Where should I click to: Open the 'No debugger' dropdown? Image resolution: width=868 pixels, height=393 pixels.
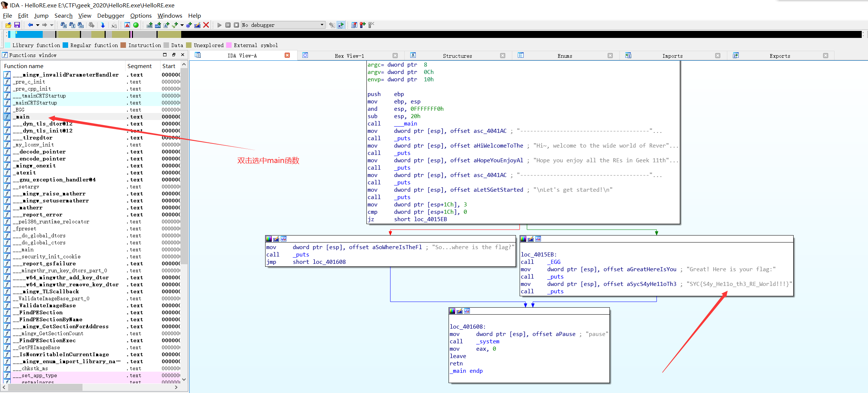click(x=322, y=25)
